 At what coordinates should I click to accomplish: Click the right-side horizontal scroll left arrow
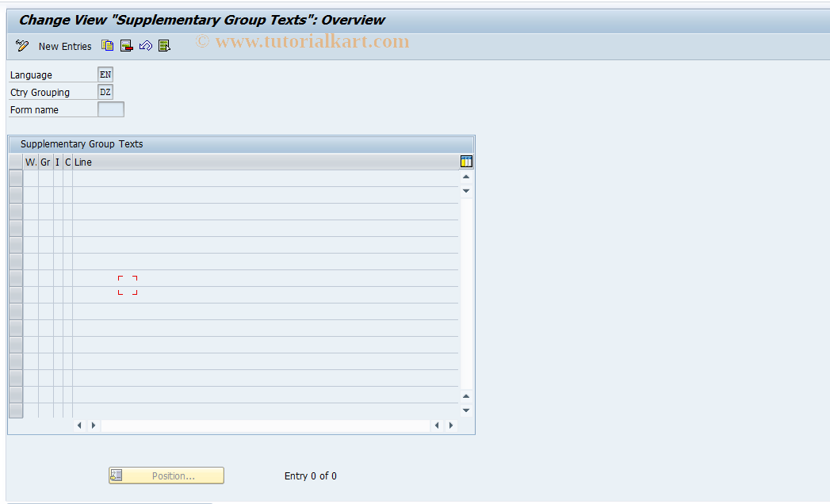[437, 425]
